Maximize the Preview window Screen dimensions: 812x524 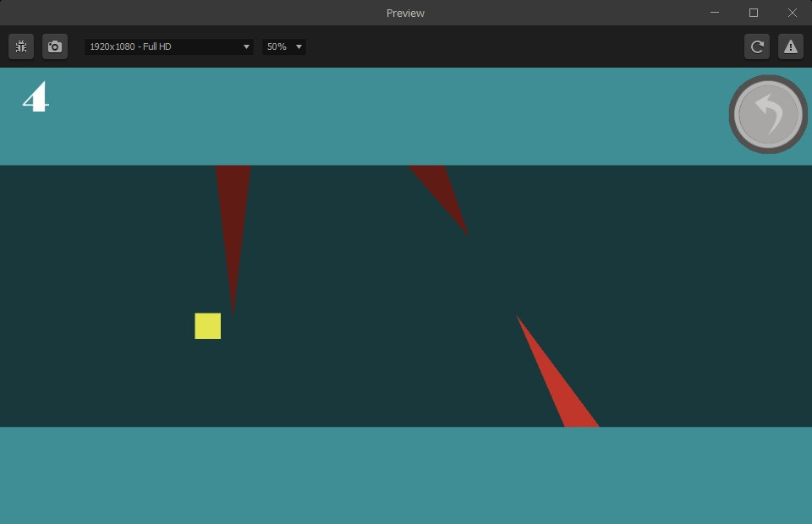pyautogui.click(x=754, y=13)
